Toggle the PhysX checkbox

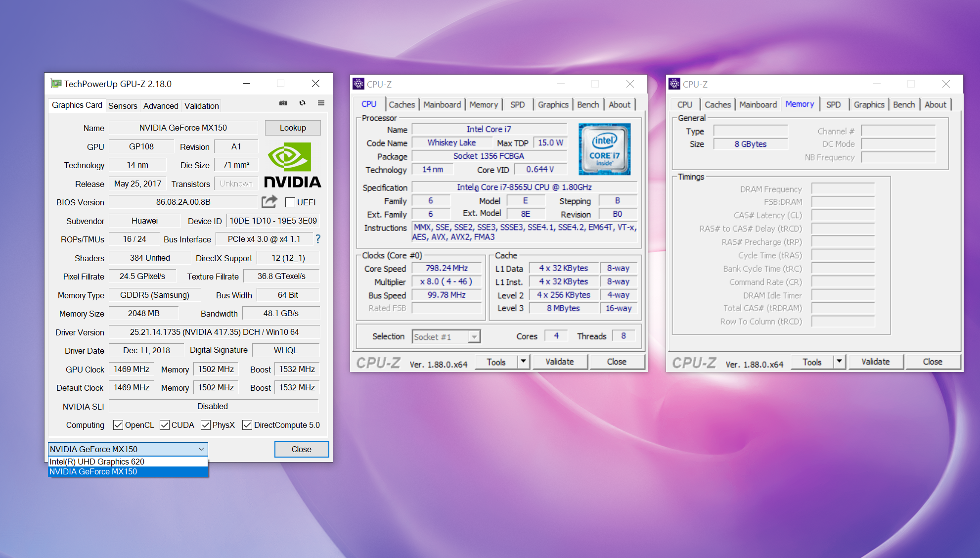click(206, 425)
